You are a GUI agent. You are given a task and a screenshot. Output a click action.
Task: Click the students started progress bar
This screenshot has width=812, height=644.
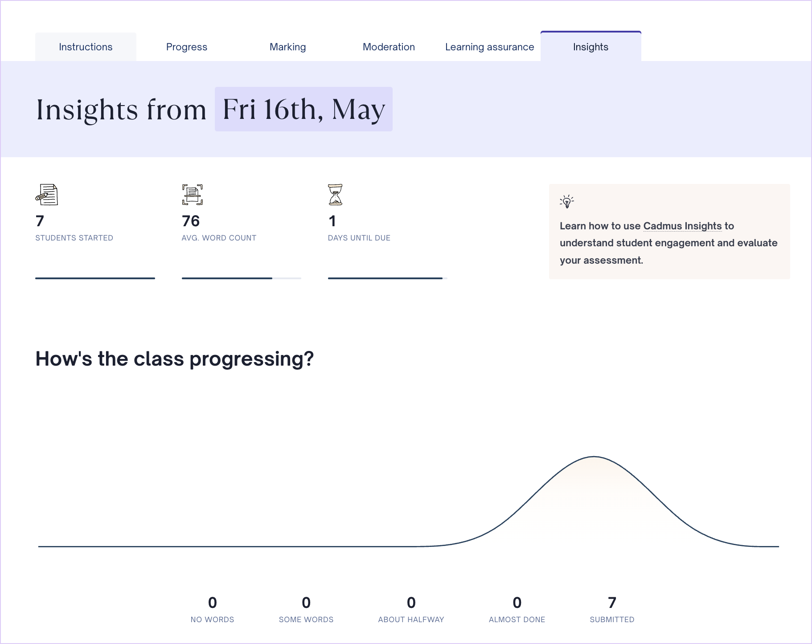[95, 278]
